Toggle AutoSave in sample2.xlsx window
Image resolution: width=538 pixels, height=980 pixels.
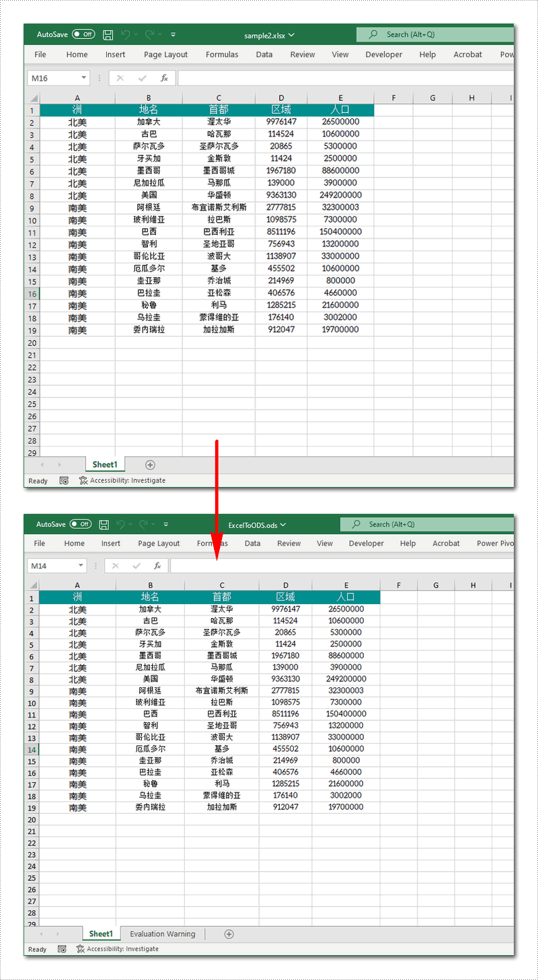click(83, 34)
